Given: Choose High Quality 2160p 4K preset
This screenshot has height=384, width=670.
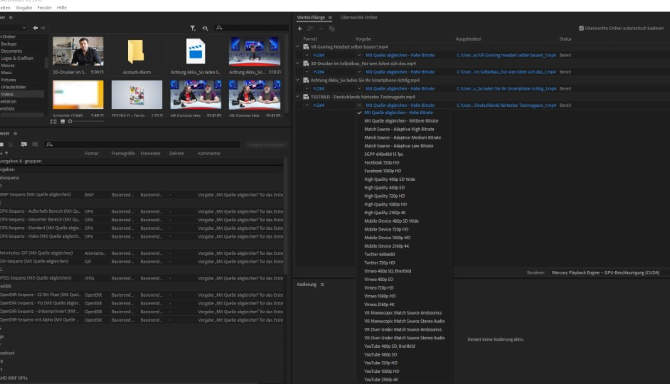Looking at the screenshot, I should click(385, 213).
